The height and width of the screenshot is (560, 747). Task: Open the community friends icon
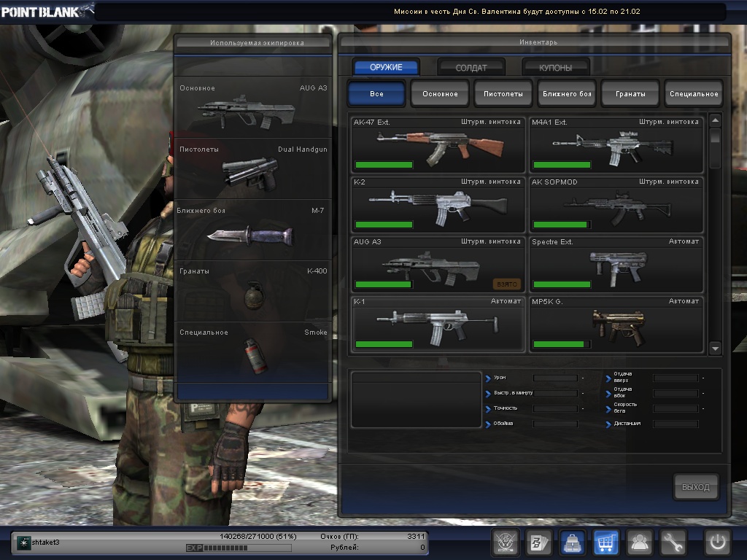pos(639,542)
